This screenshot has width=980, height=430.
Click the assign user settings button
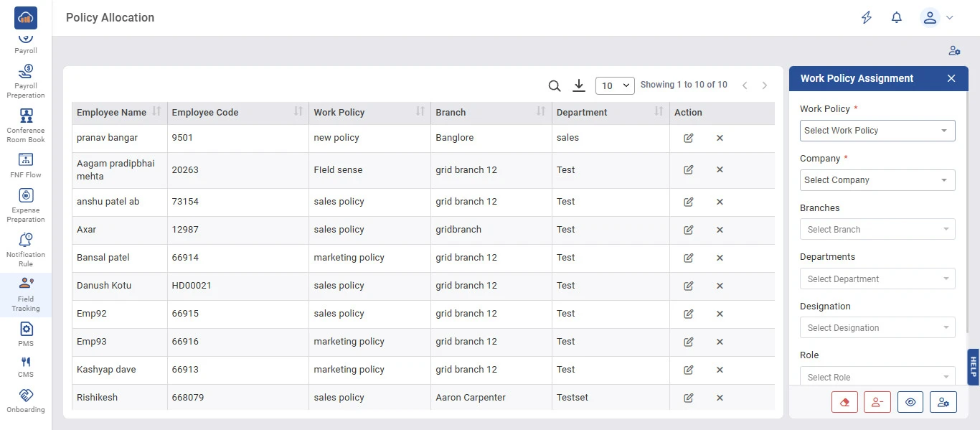[x=943, y=402]
